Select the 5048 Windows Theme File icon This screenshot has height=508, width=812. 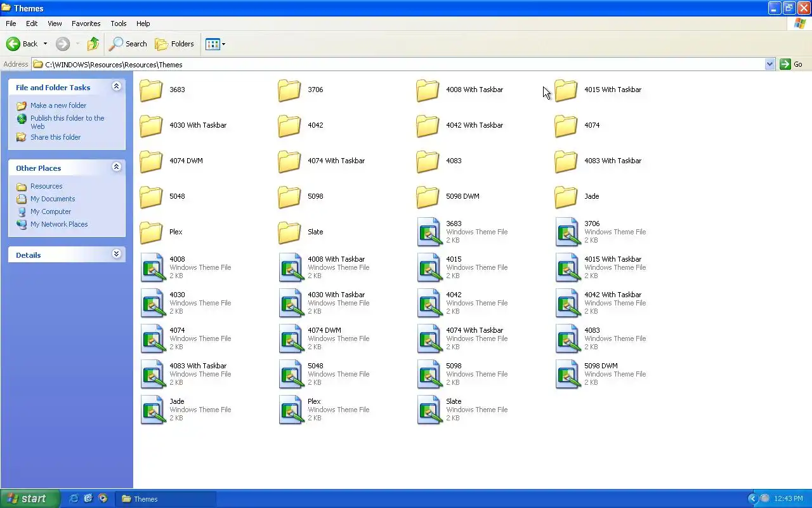291,374
